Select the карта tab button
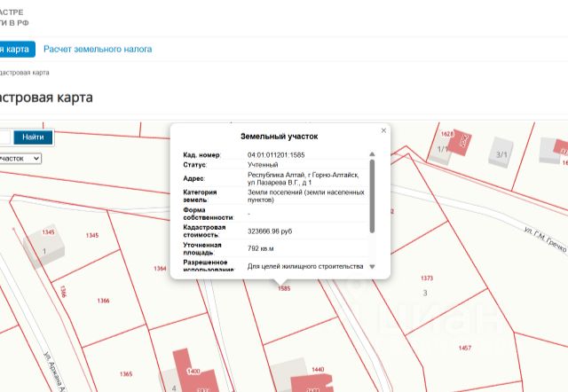 click(16, 50)
